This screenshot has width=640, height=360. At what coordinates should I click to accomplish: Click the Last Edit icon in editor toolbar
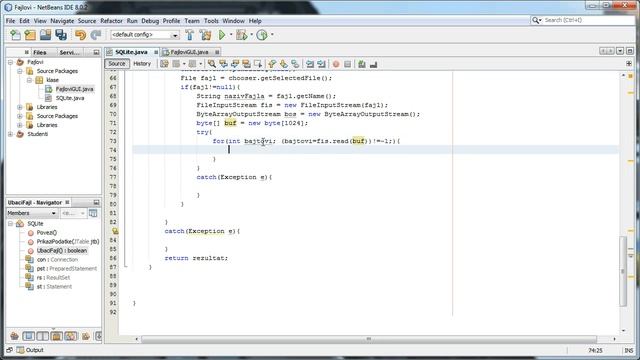coord(164,64)
